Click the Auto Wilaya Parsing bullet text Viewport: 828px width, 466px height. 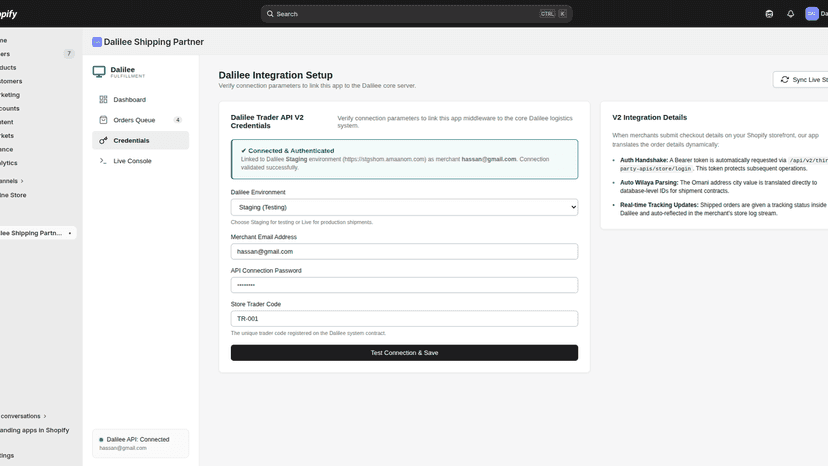[719, 187]
